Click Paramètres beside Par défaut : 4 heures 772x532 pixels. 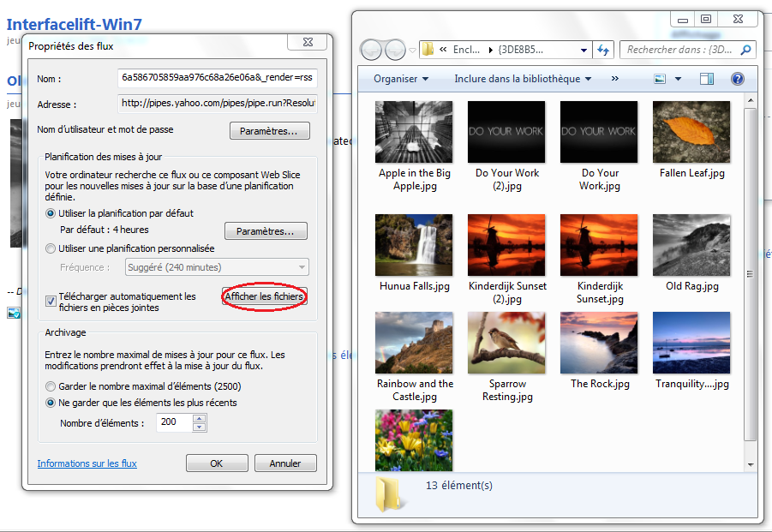pos(266,231)
